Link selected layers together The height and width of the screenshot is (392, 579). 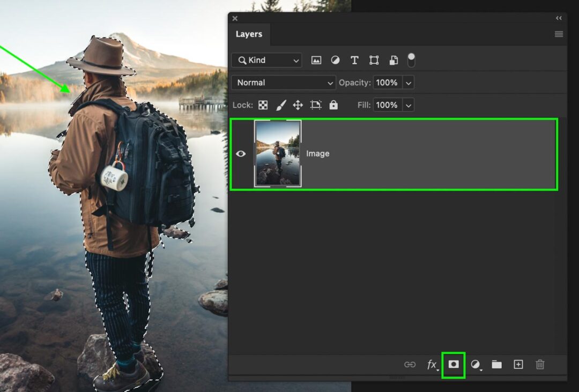[x=410, y=365]
